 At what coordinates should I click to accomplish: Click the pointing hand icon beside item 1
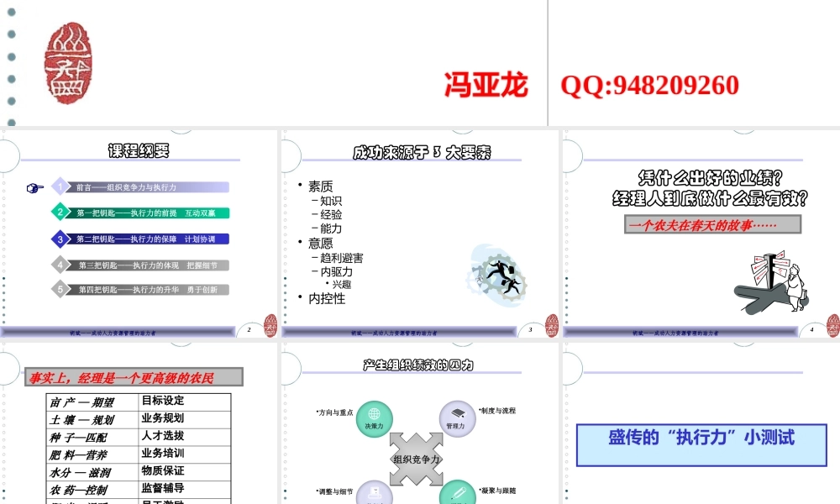pos(34,188)
